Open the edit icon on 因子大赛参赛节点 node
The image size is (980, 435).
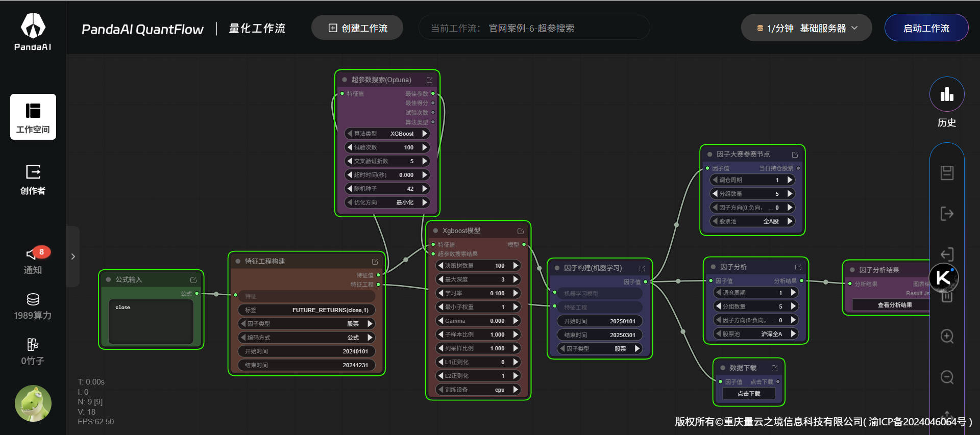[x=795, y=155]
